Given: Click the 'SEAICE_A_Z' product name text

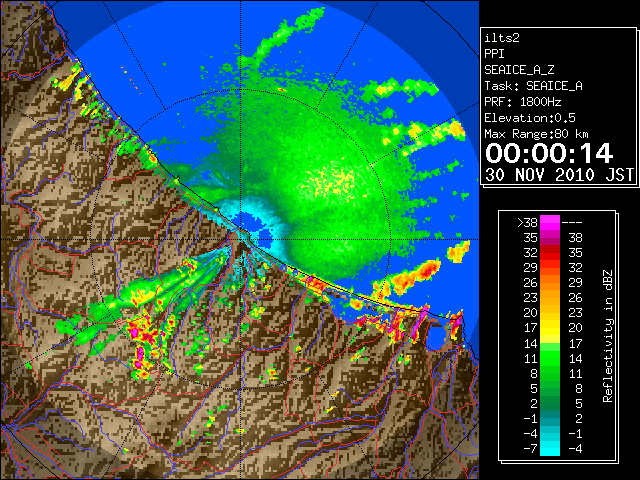Looking at the screenshot, I should click(519, 70).
